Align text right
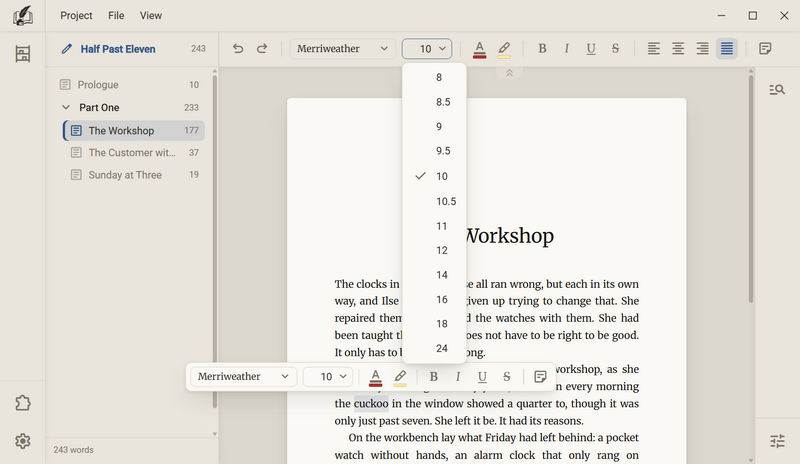The image size is (800, 464). pos(703,48)
